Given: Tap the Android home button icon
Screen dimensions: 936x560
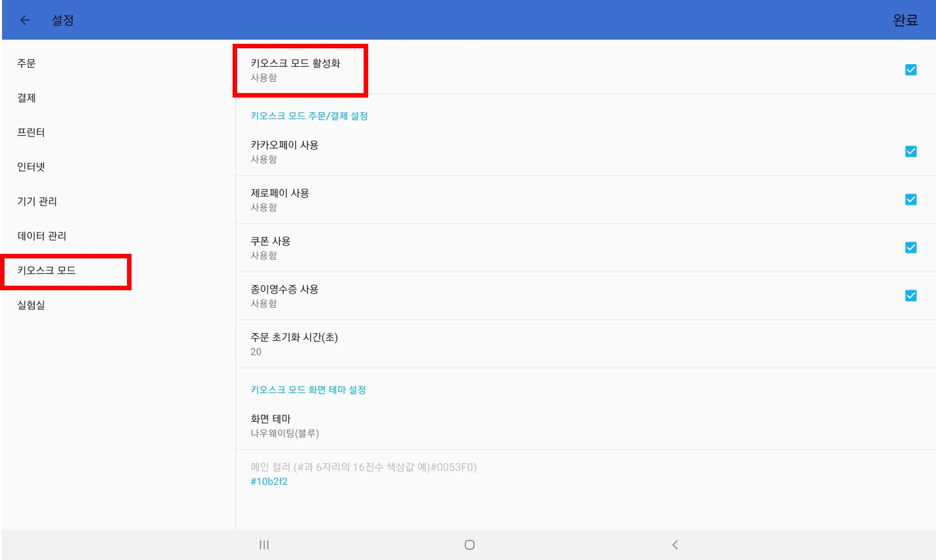Looking at the screenshot, I should pyautogui.click(x=469, y=545).
